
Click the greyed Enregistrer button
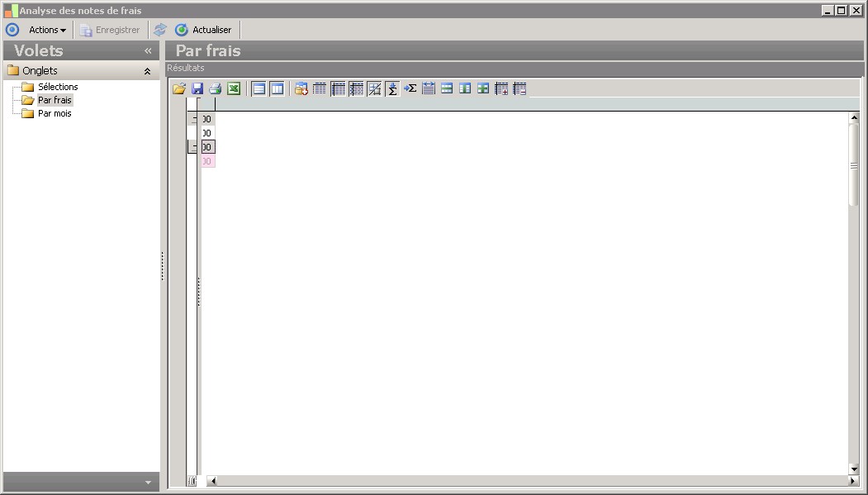click(110, 30)
